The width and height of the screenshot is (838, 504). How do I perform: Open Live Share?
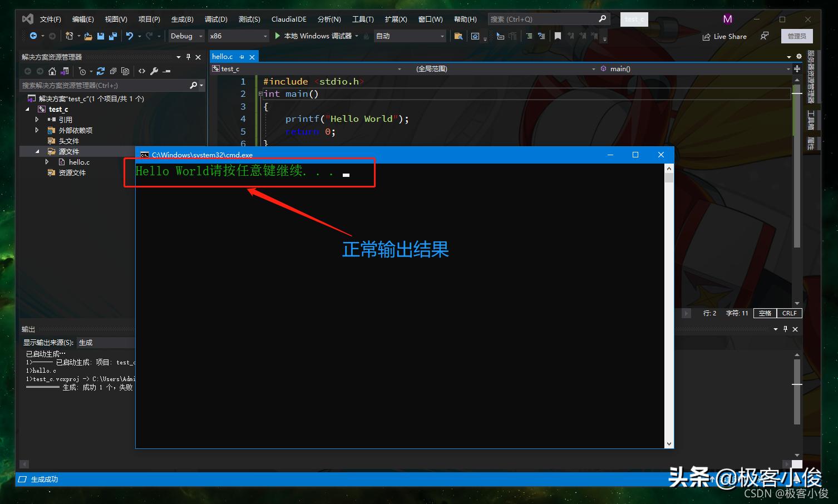[724, 36]
